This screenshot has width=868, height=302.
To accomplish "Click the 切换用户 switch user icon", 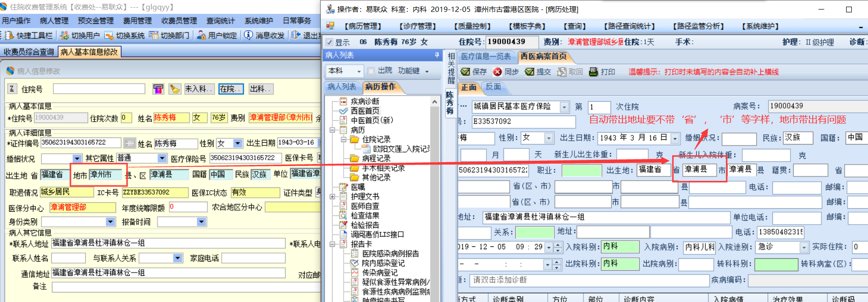I will coord(64,35).
